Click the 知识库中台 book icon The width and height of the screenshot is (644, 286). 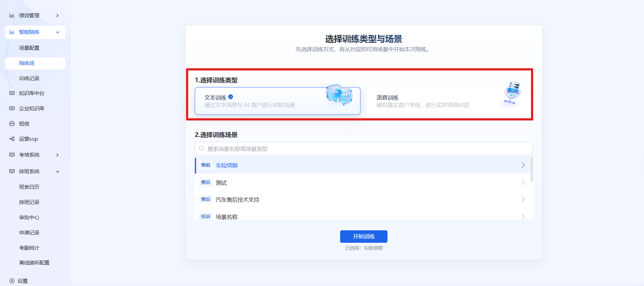point(12,93)
